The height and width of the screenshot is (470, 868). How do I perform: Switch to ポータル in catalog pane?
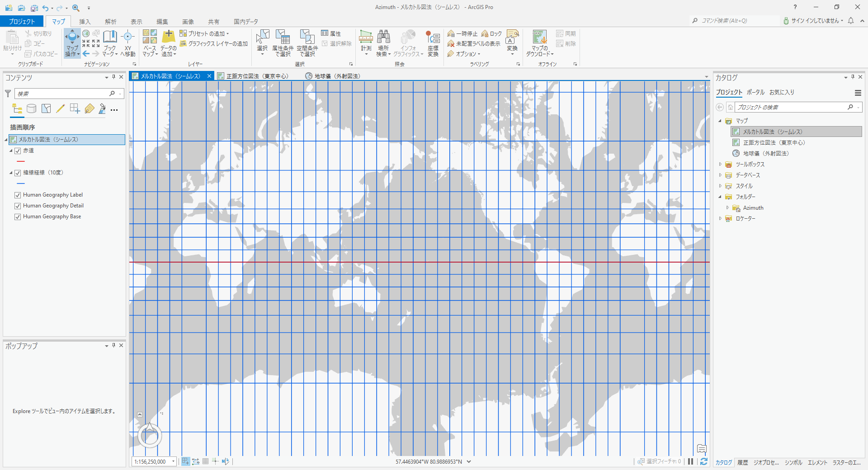[755, 92]
